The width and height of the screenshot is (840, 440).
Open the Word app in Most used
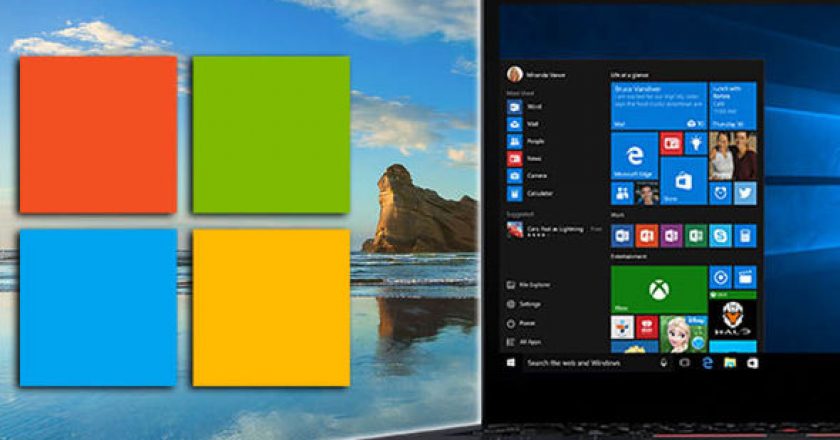point(525,107)
